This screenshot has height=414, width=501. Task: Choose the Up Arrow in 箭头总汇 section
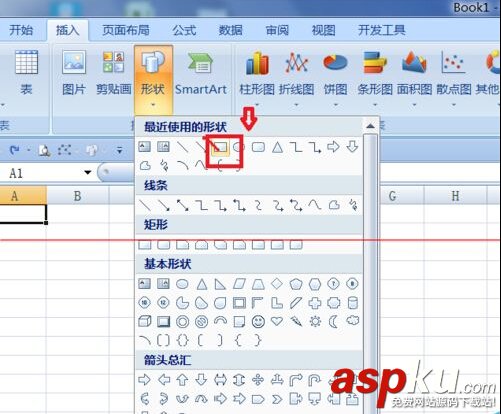coord(182,380)
